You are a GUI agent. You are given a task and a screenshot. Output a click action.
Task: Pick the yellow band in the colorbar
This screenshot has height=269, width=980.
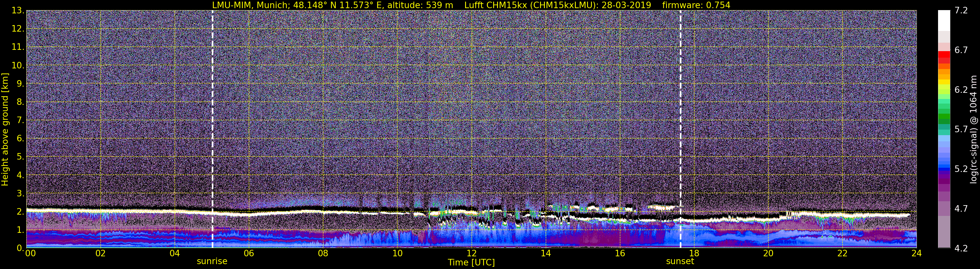click(x=944, y=81)
